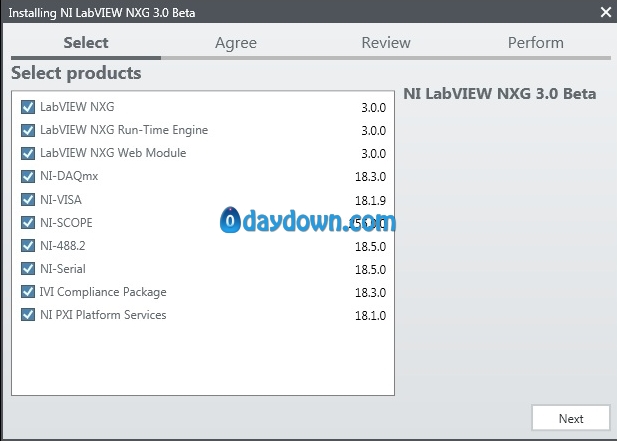Click version 18.5.0 in the NI-Serial row
Viewport: 617px width, 441px height.
point(370,269)
